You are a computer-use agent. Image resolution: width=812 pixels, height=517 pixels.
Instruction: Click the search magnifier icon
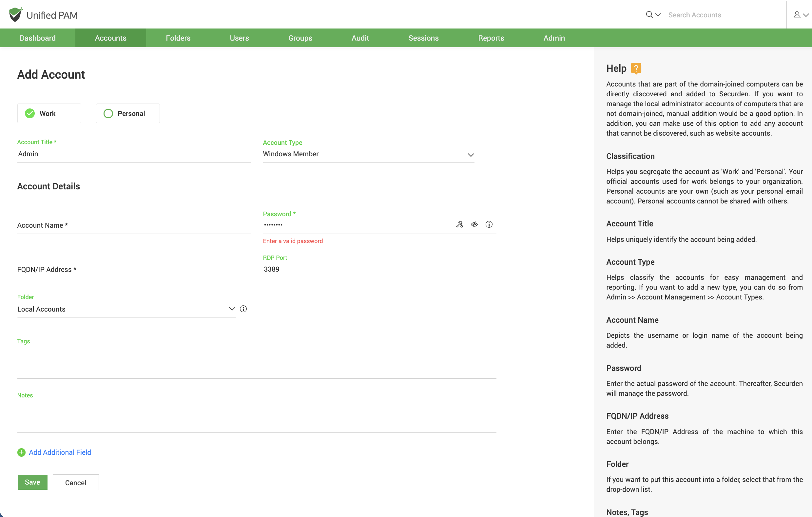[x=649, y=14]
